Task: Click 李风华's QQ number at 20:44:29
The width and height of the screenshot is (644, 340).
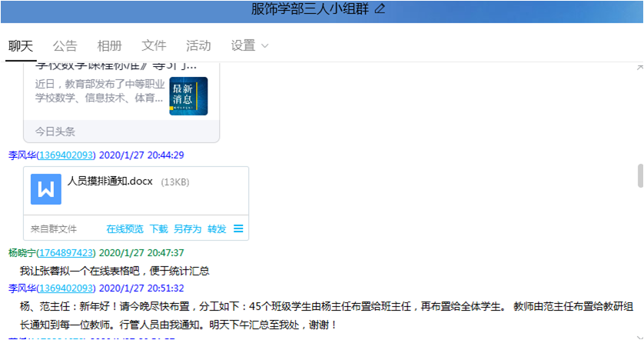Action: click(66, 155)
